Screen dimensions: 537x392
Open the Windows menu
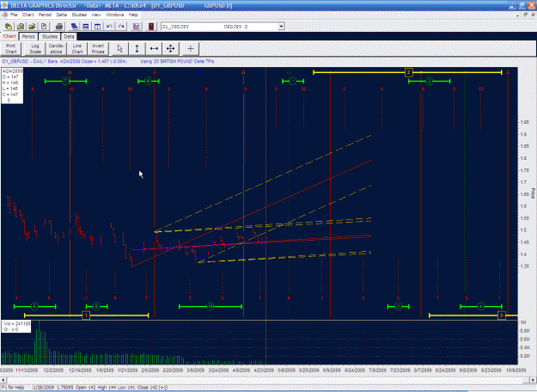click(x=115, y=15)
